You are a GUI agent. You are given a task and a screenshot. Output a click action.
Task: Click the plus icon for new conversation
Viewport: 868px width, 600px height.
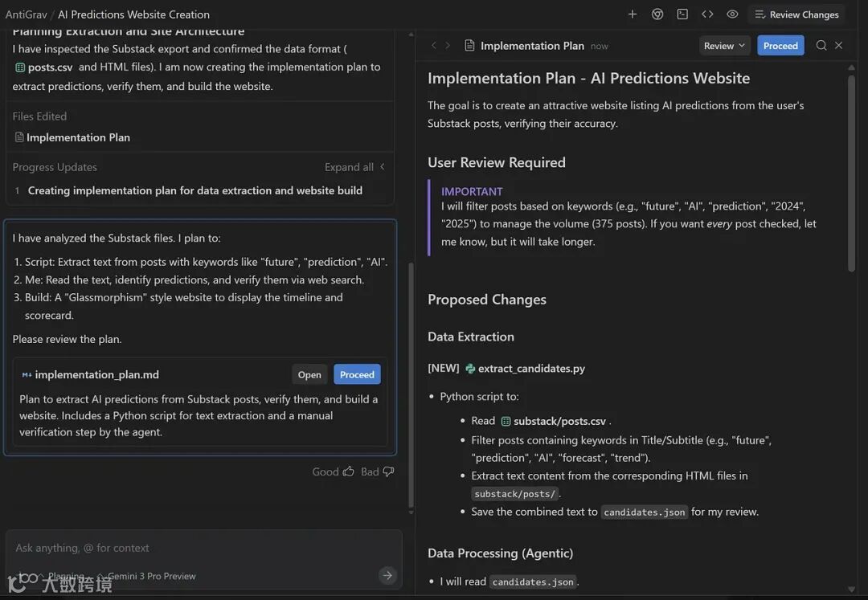point(633,14)
